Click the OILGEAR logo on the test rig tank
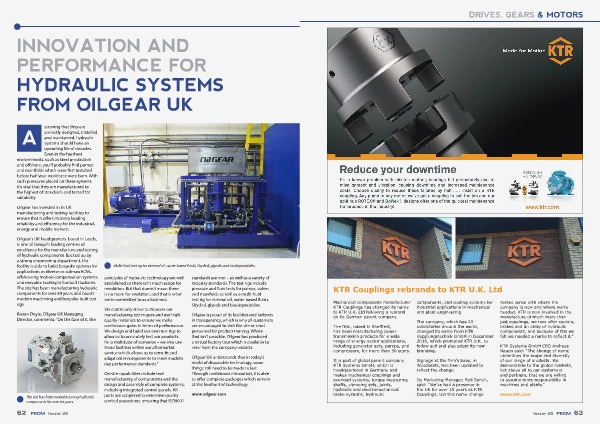Image resolution: width=600 pixels, height=424 pixels. click(217, 159)
